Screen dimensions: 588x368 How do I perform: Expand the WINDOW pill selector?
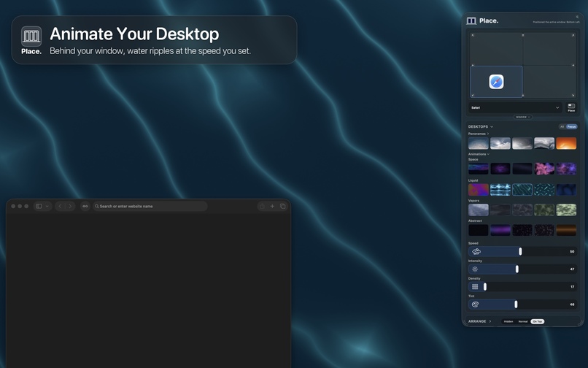(x=523, y=117)
